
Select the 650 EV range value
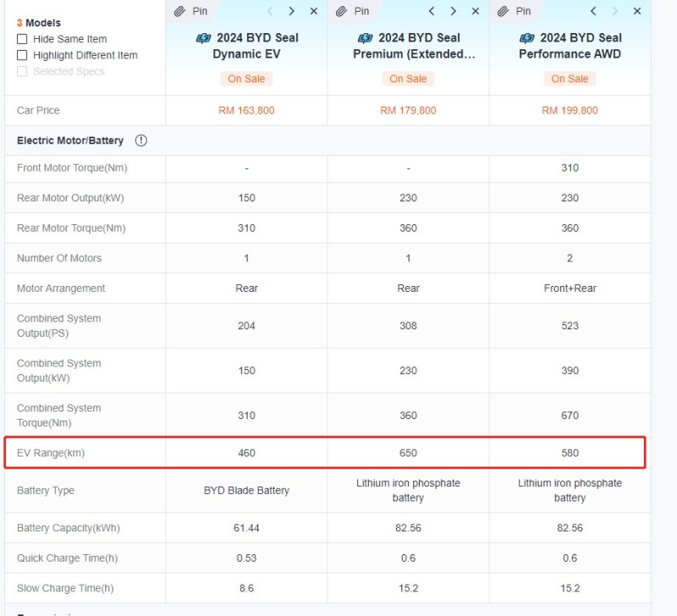pyautogui.click(x=408, y=453)
